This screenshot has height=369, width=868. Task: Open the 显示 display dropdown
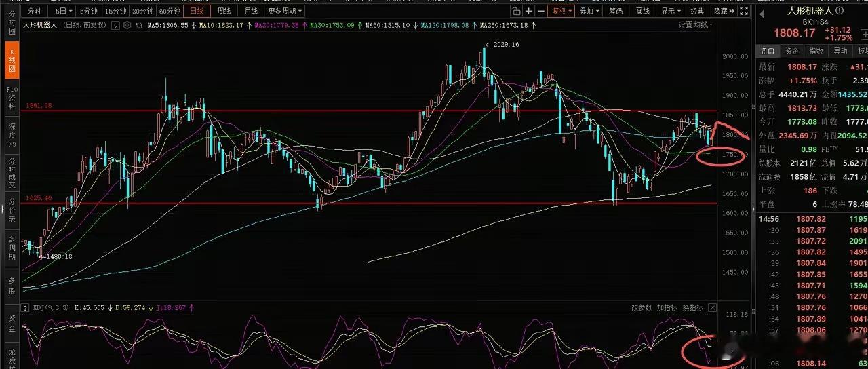(x=671, y=11)
